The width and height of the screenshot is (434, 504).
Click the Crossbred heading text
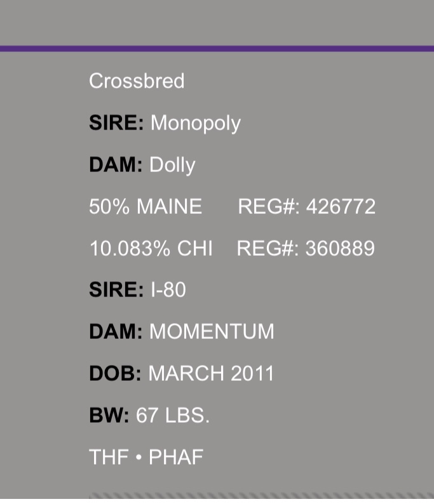(x=137, y=81)
